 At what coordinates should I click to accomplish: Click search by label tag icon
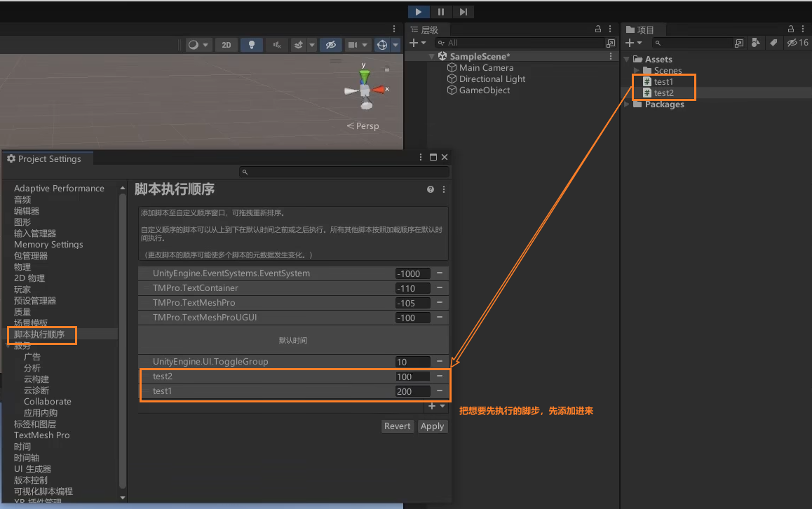coord(773,43)
